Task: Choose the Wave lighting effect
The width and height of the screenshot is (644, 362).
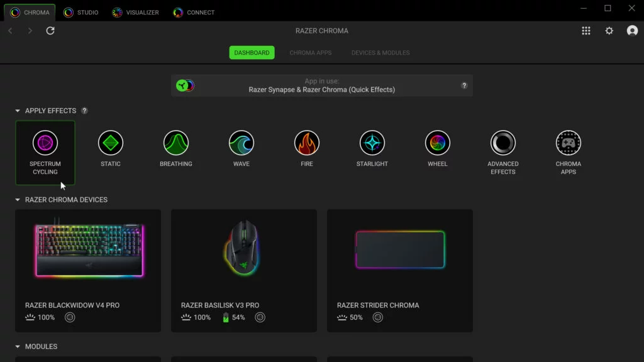Action: [241, 143]
